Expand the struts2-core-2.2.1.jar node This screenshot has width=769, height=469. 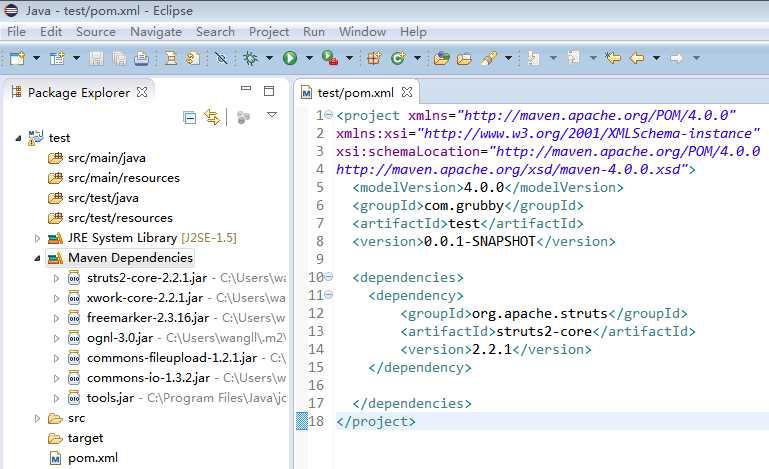pyautogui.click(x=56, y=278)
